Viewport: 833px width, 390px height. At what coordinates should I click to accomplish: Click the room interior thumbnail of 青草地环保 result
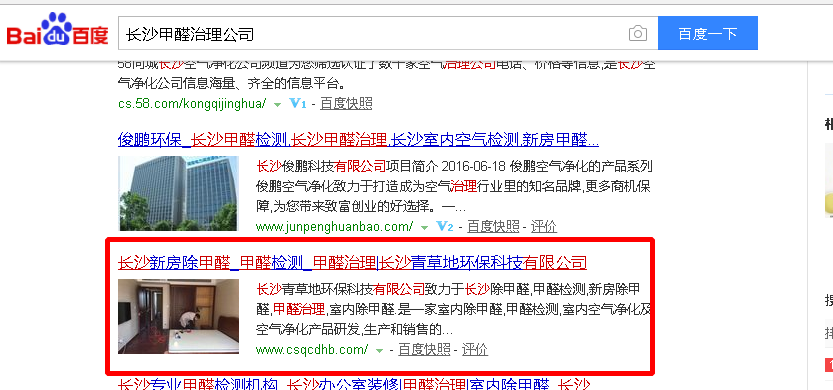[178, 316]
